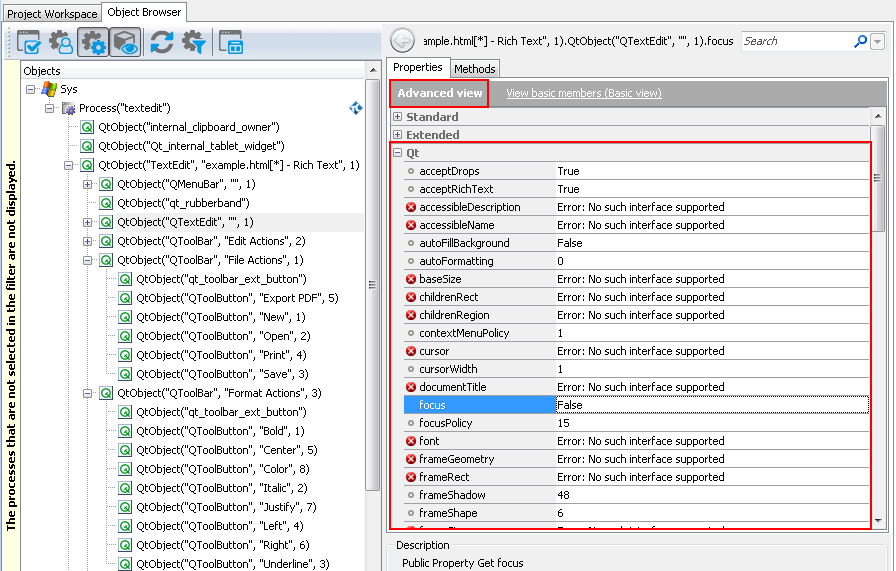Expand the Standard properties group
The width and height of the screenshot is (896, 571).
tap(397, 117)
